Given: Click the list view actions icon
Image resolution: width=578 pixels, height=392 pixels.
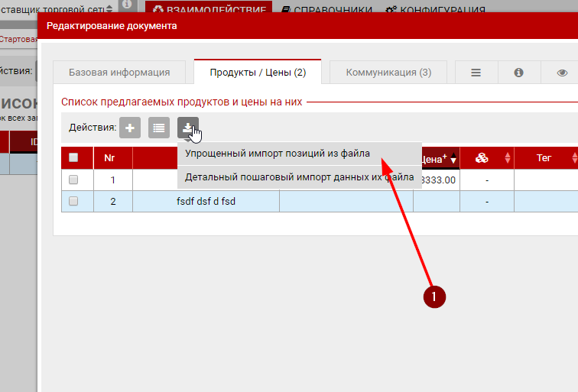Looking at the screenshot, I should coord(159,128).
